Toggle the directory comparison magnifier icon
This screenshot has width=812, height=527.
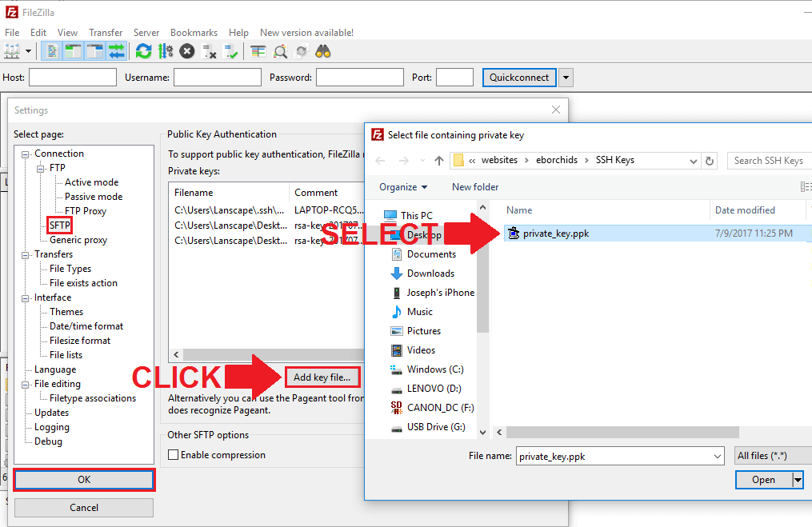click(x=280, y=51)
